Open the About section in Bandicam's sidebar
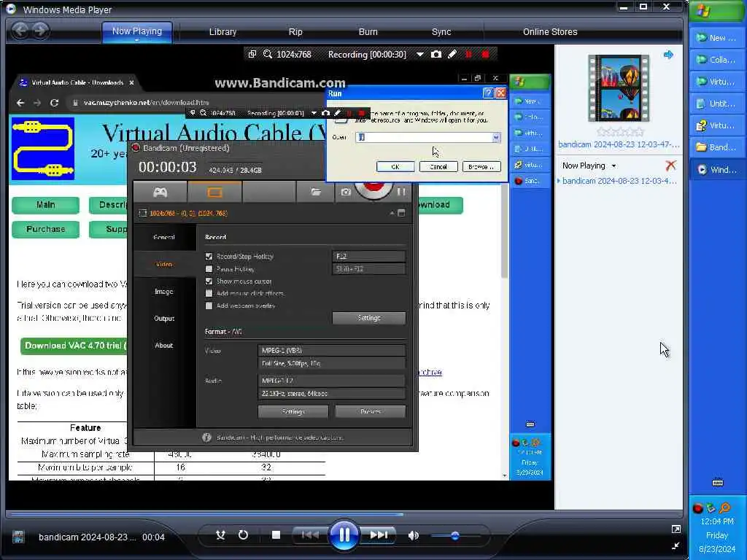747x560 pixels. pos(164,345)
